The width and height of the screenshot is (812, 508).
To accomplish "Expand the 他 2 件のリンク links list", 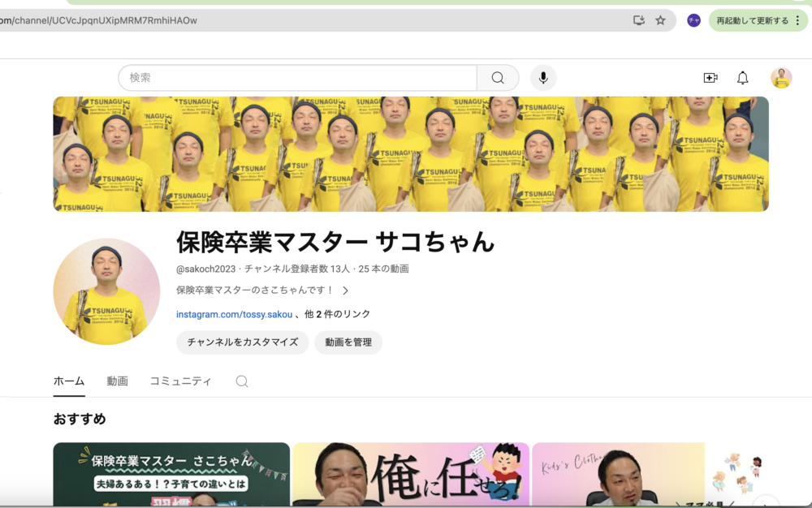I will coord(337,314).
